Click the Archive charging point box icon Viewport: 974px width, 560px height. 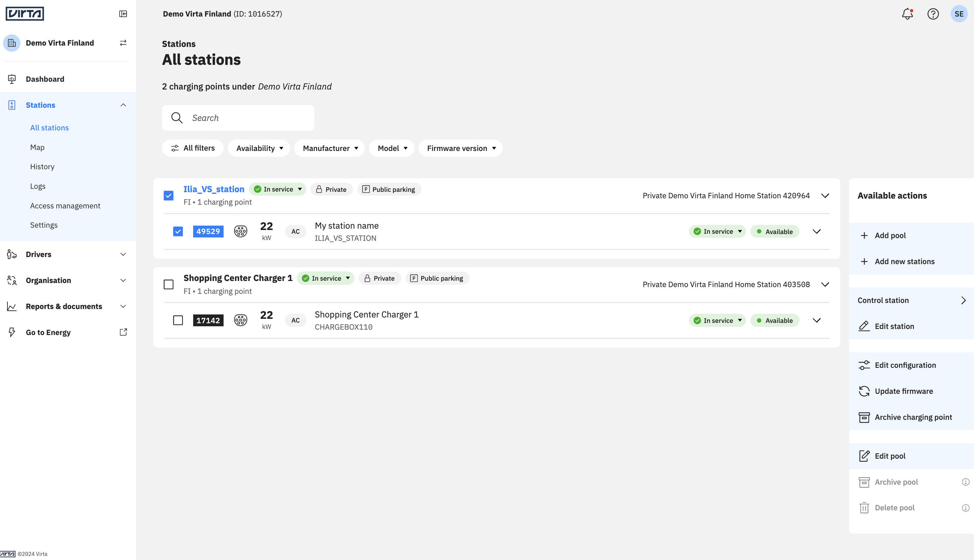point(864,417)
